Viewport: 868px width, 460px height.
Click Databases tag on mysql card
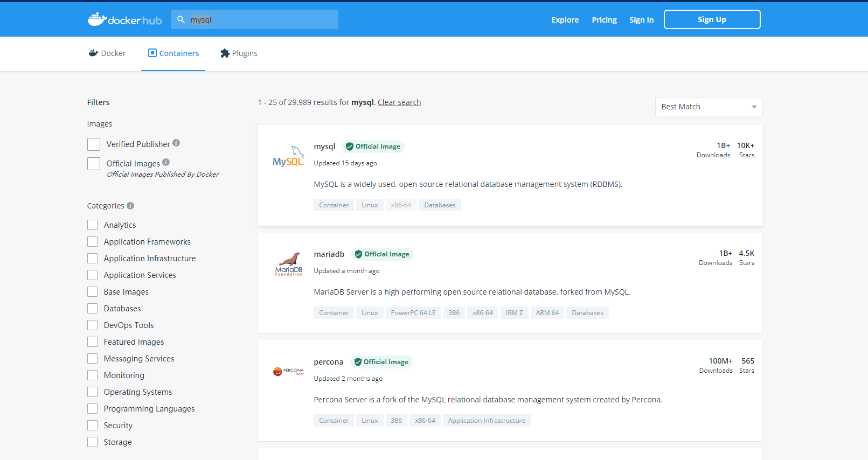(440, 205)
